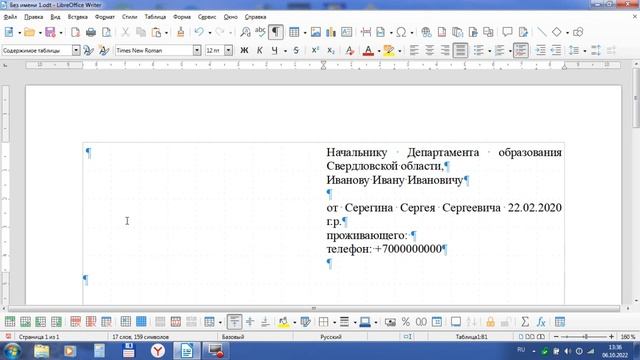Viewport: 640px width, 360px height.
Task: Open the formula bar with the fx icon
Action: click(541, 322)
